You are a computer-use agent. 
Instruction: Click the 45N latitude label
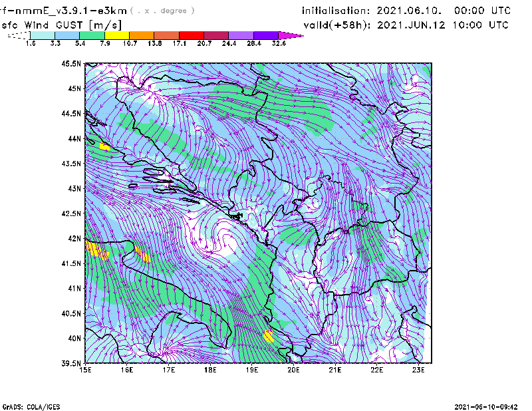[74, 88]
